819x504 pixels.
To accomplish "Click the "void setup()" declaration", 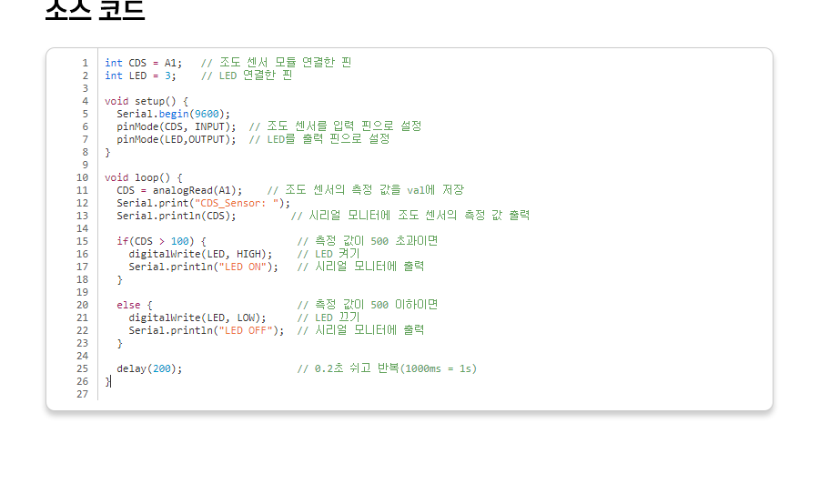I will (x=146, y=101).
